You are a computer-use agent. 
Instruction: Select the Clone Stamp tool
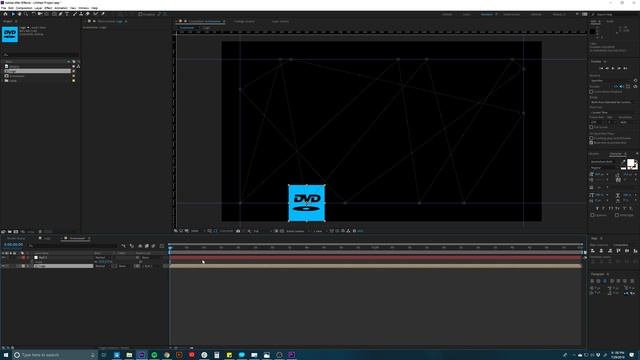point(81,14)
